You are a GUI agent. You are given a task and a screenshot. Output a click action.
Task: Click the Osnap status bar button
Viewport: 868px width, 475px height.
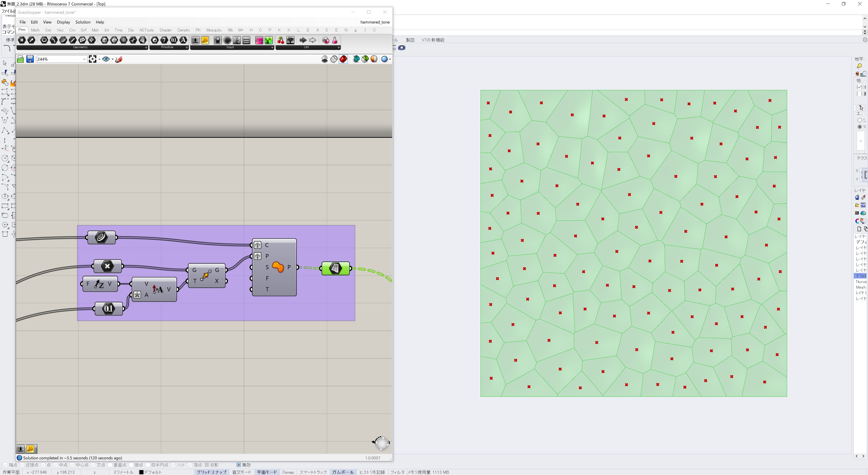[288, 472]
